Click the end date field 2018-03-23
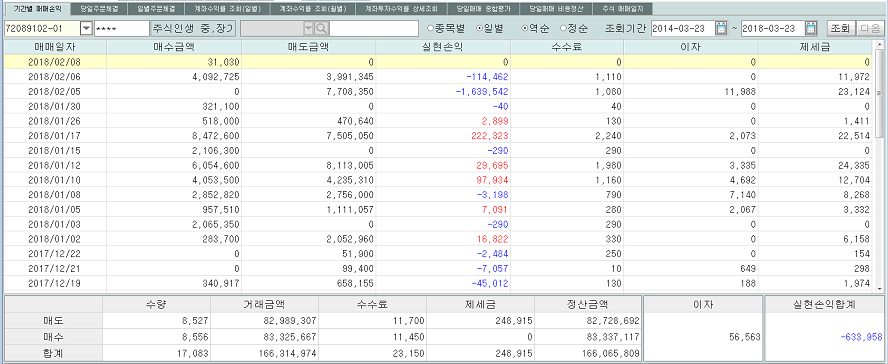 (x=772, y=28)
